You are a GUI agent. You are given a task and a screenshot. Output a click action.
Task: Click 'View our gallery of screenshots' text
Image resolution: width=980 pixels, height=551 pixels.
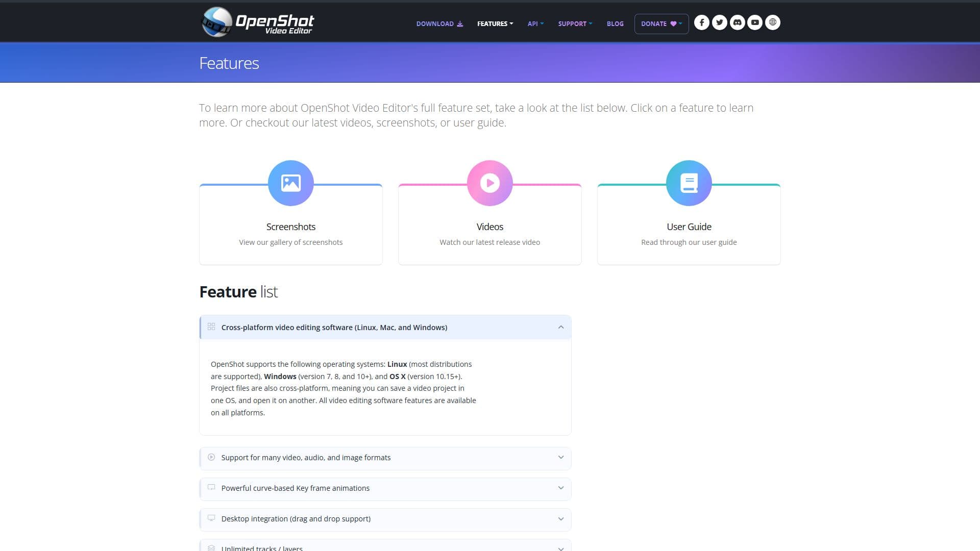click(291, 242)
